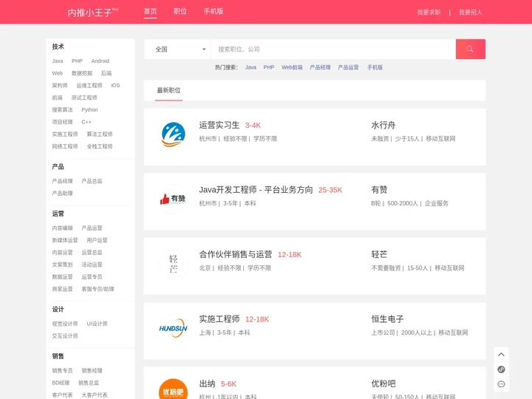Select Python in the sidebar
This screenshot has height=399, width=532.
89,110
